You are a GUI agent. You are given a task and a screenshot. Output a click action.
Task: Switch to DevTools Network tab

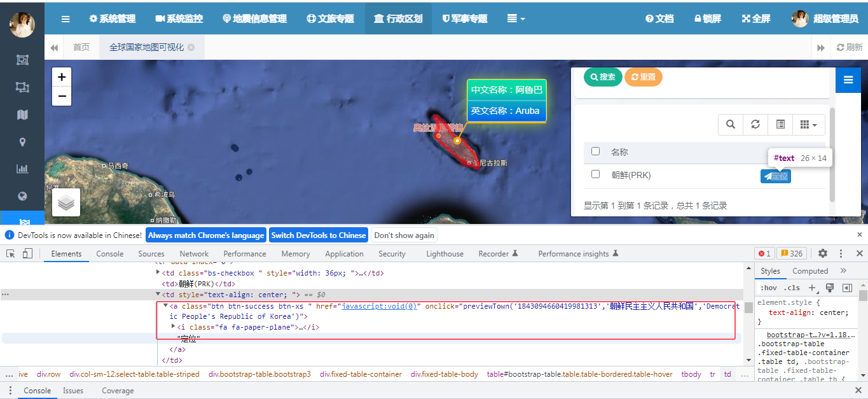(x=194, y=253)
